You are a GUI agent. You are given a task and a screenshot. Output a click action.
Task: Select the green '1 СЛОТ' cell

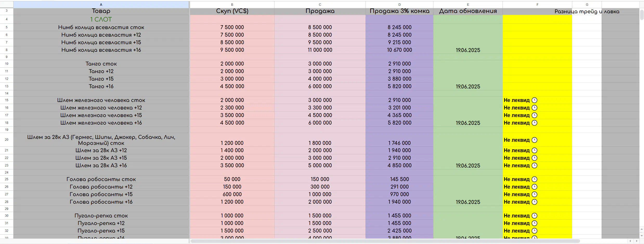click(101, 20)
